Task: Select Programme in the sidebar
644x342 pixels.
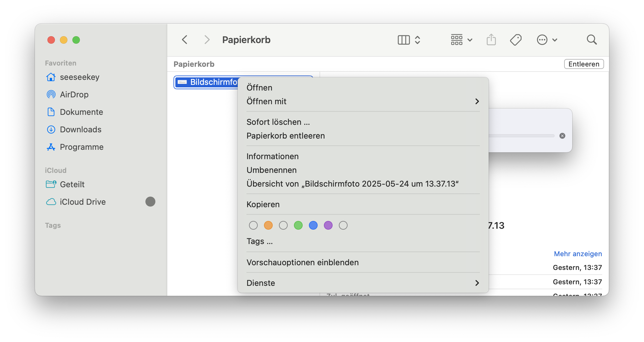Action: (81, 147)
